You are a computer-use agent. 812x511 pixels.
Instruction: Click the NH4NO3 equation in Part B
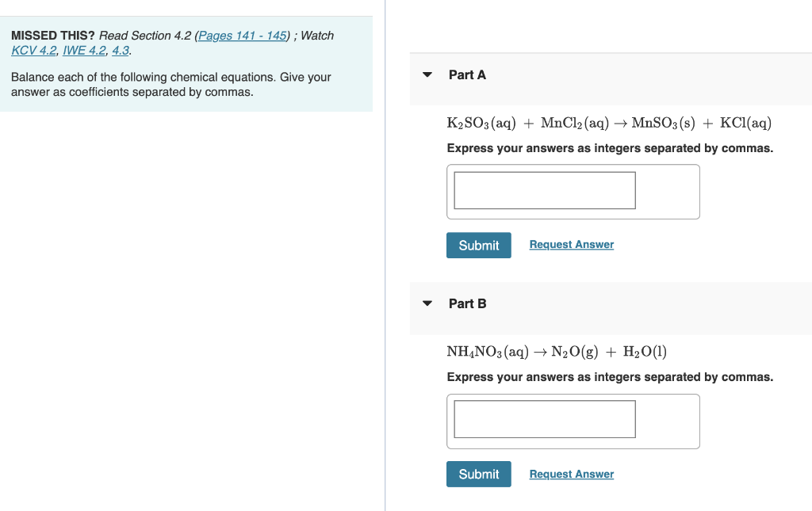tap(557, 351)
